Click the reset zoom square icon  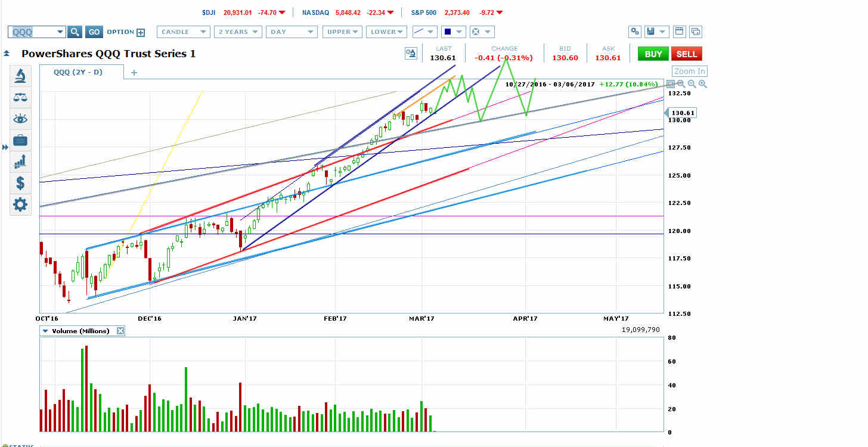(x=670, y=84)
